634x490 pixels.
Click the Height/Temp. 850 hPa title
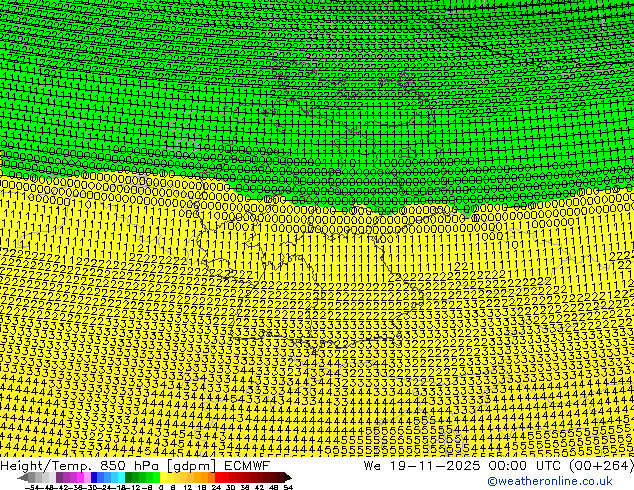[x=81, y=466]
